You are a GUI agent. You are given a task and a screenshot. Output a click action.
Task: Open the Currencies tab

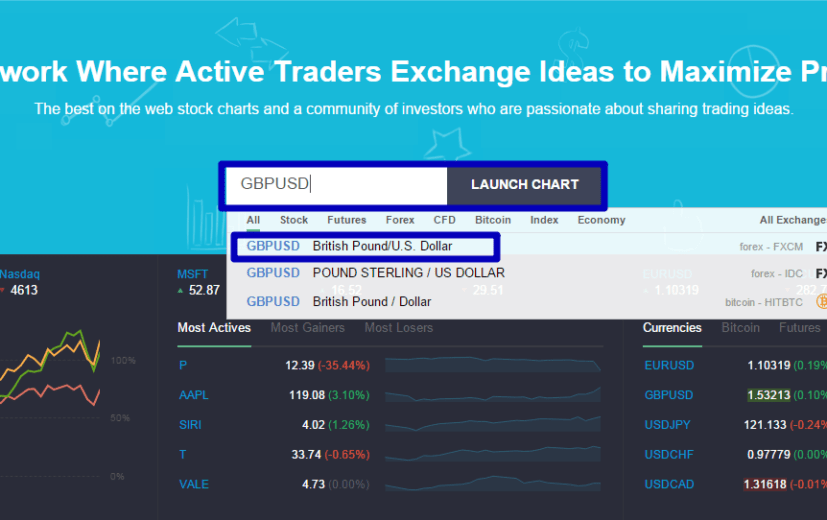point(672,328)
